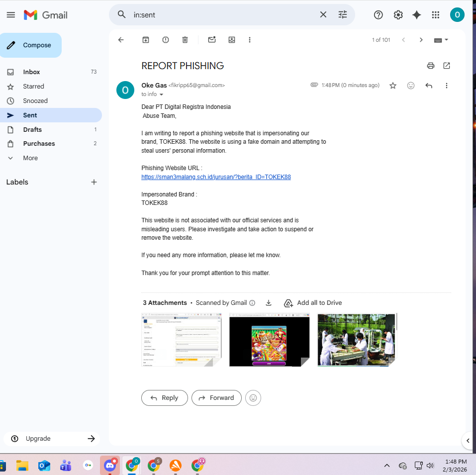Report spam icon in toolbar
This screenshot has width=476, height=475.
pyautogui.click(x=166, y=40)
